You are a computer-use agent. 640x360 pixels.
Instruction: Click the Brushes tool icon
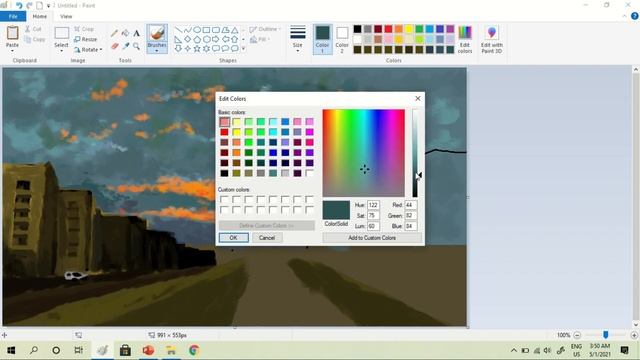pos(157,33)
